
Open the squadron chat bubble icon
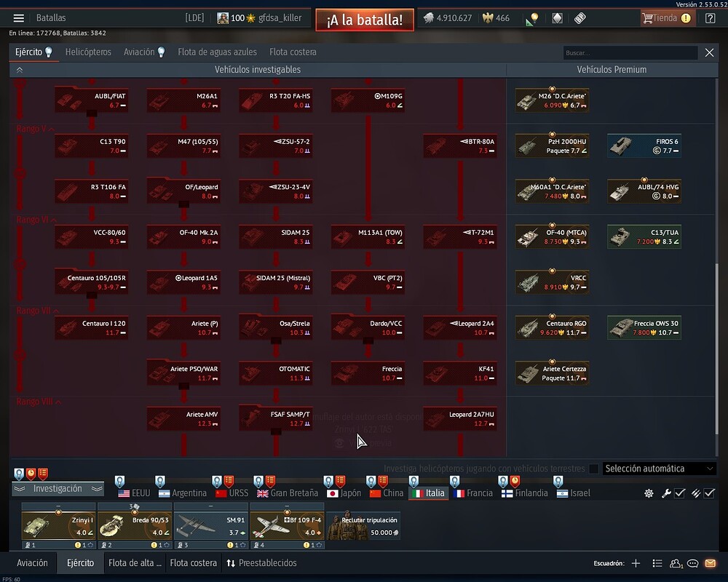click(692, 563)
